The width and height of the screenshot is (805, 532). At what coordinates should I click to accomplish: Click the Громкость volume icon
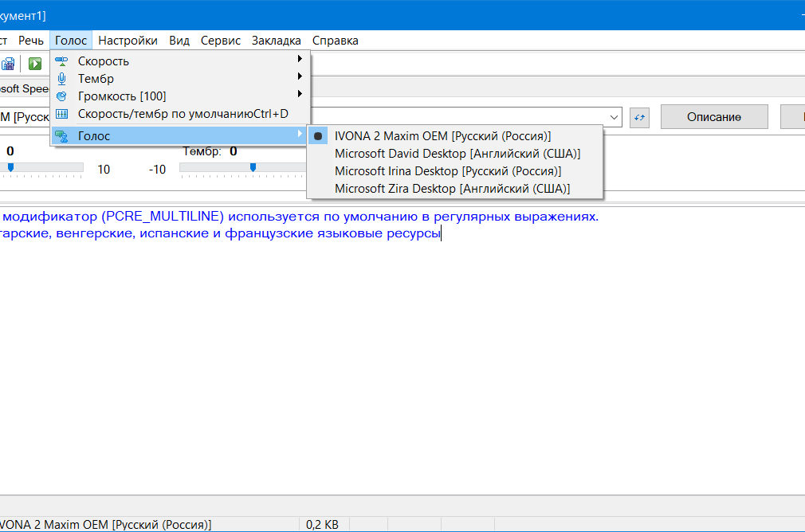tap(61, 96)
